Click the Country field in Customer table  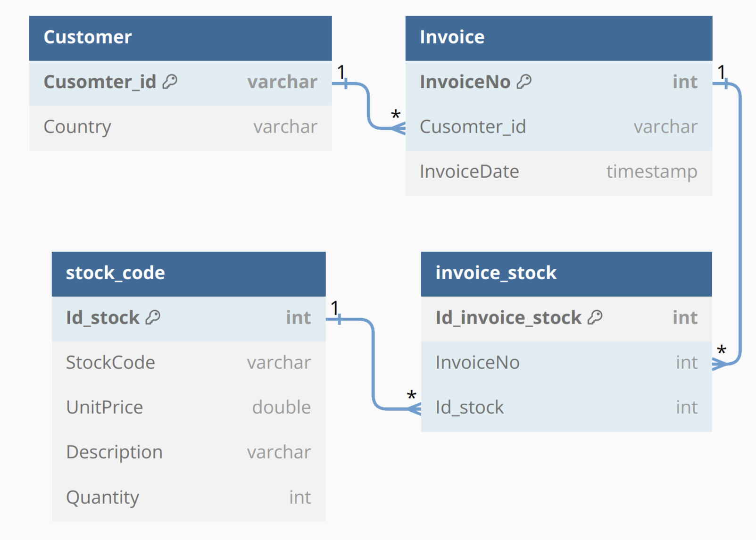[77, 127]
